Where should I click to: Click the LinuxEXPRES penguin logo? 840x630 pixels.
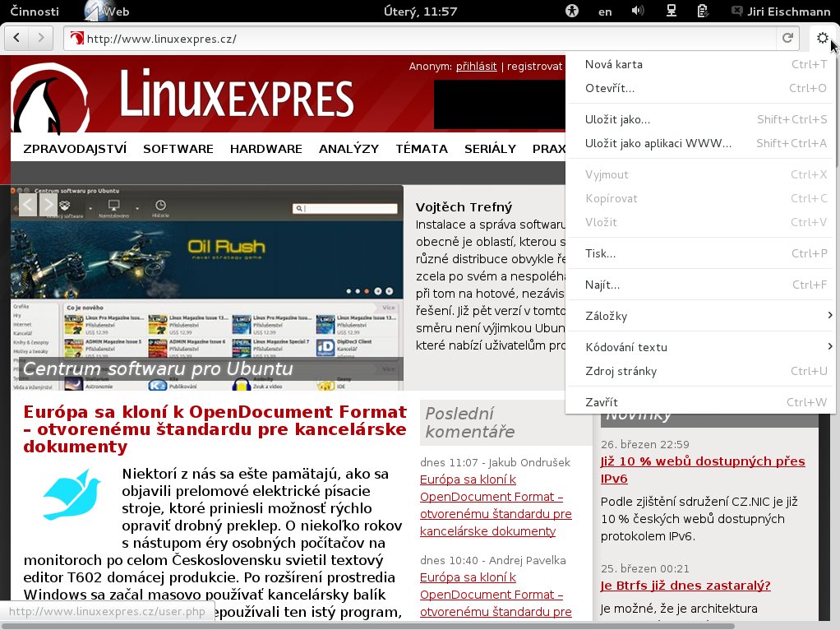50,98
